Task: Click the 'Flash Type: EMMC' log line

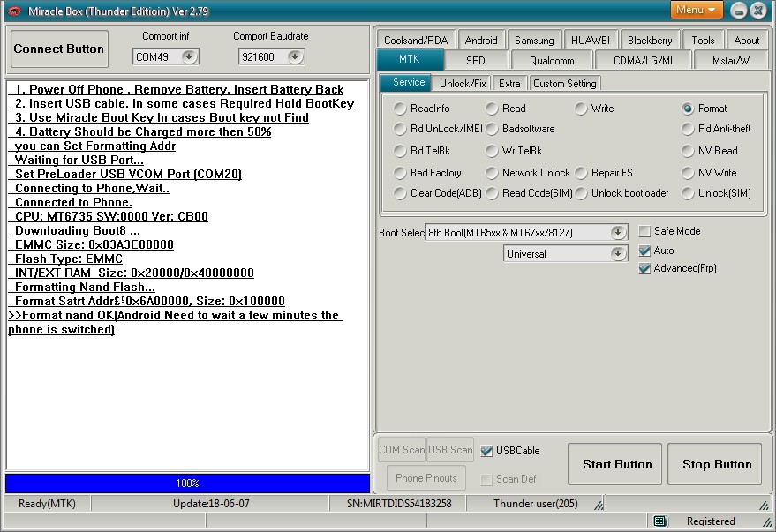Action: (x=69, y=259)
